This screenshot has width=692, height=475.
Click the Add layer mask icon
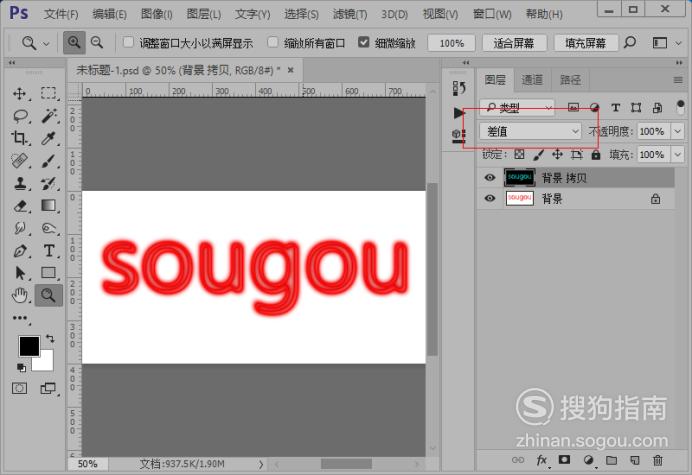pyautogui.click(x=564, y=460)
